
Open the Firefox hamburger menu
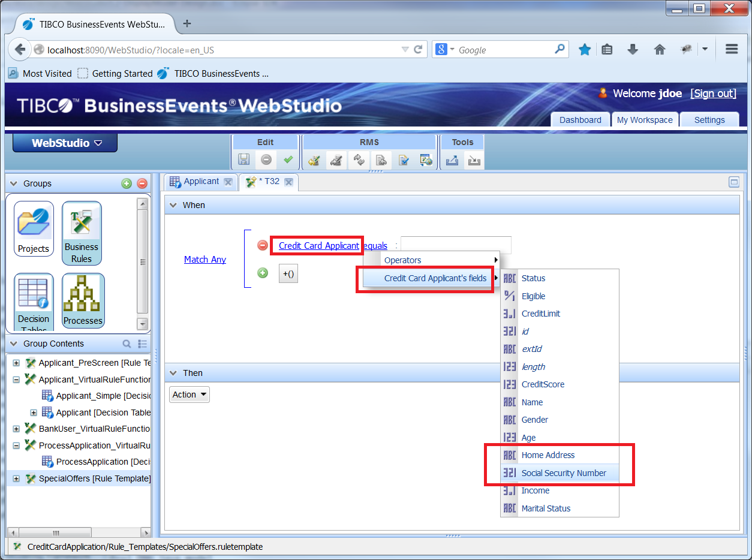(x=731, y=49)
